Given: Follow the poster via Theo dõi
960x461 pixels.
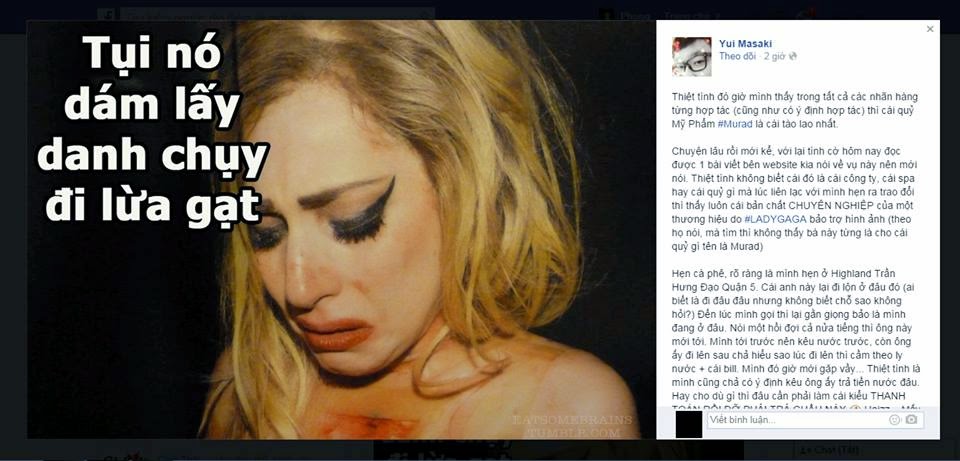Looking at the screenshot, I should (737, 56).
